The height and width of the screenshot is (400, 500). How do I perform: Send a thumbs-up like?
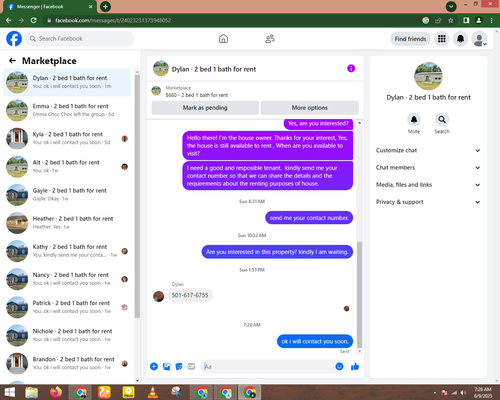(355, 367)
